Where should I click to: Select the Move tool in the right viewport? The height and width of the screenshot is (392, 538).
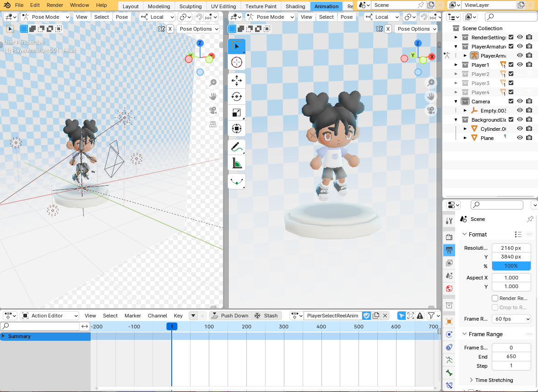pos(236,80)
